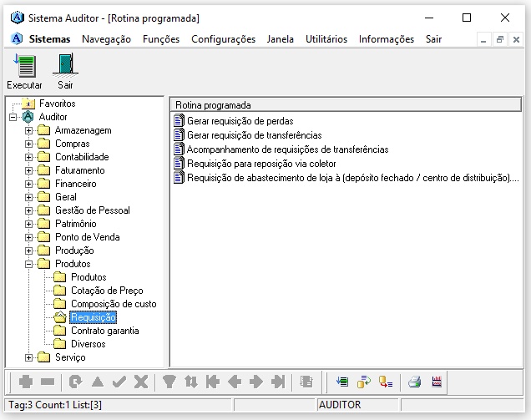Click the grayed-out filter funnel icon
This screenshot has width=531, height=420.
coord(169,382)
